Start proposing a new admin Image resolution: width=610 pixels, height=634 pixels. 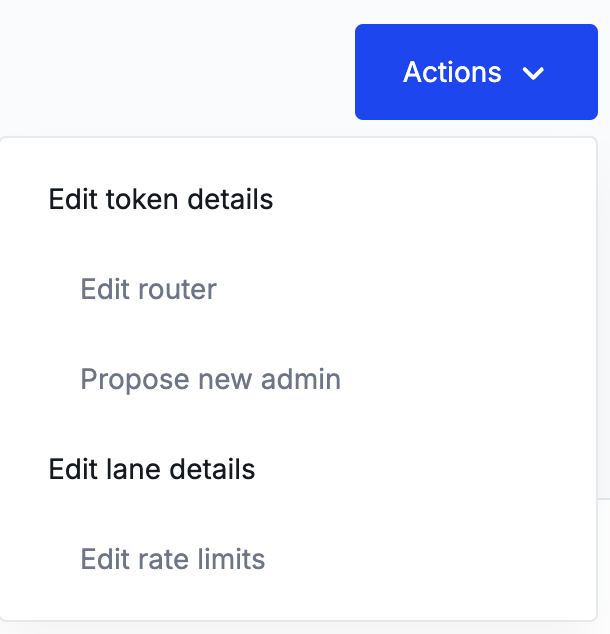(210, 380)
